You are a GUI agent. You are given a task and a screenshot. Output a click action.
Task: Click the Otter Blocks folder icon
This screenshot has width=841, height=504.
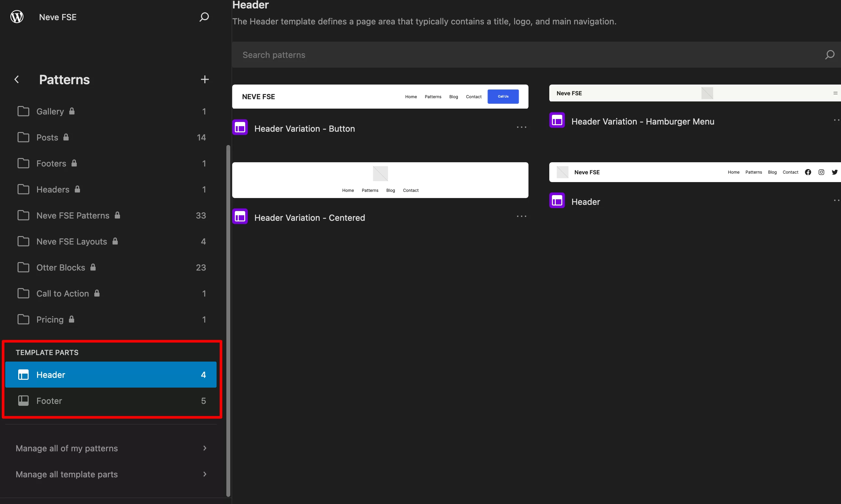coord(23,267)
